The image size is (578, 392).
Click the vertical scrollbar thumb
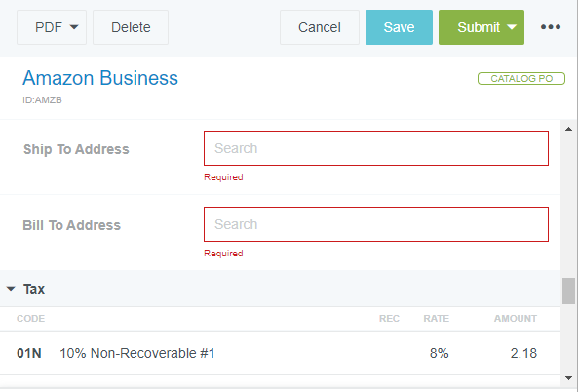point(568,292)
